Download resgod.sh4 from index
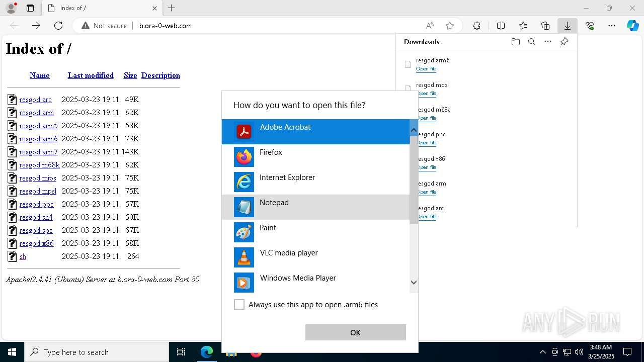The width and height of the screenshot is (644, 362). (36, 217)
